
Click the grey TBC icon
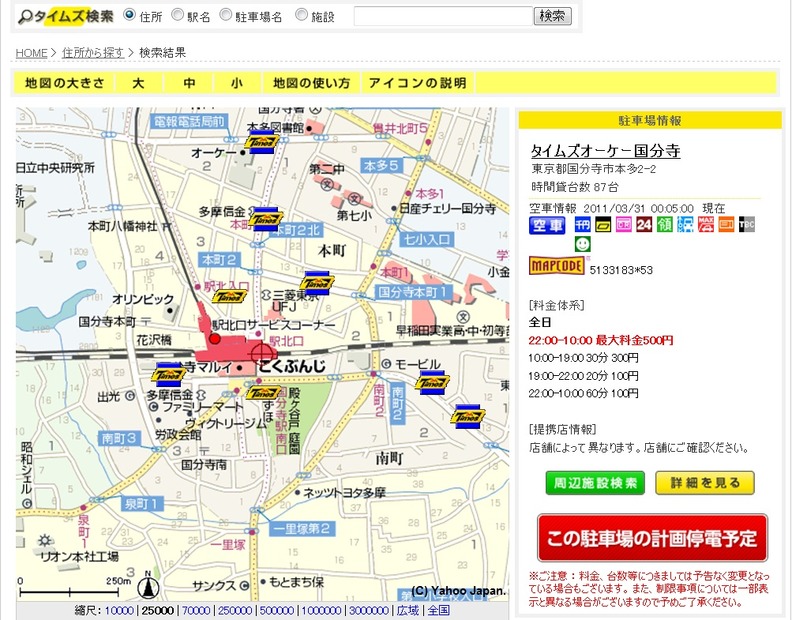click(x=747, y=224)
